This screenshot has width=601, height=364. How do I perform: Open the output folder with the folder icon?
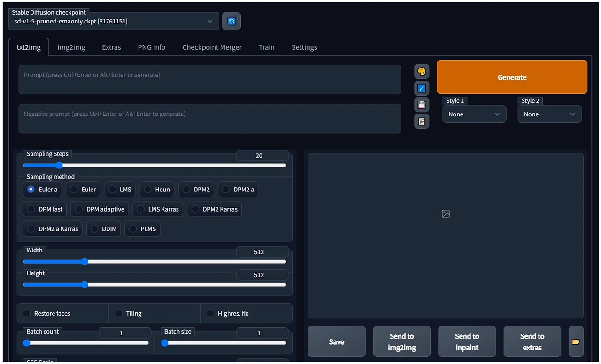click(x=576, y=342)
